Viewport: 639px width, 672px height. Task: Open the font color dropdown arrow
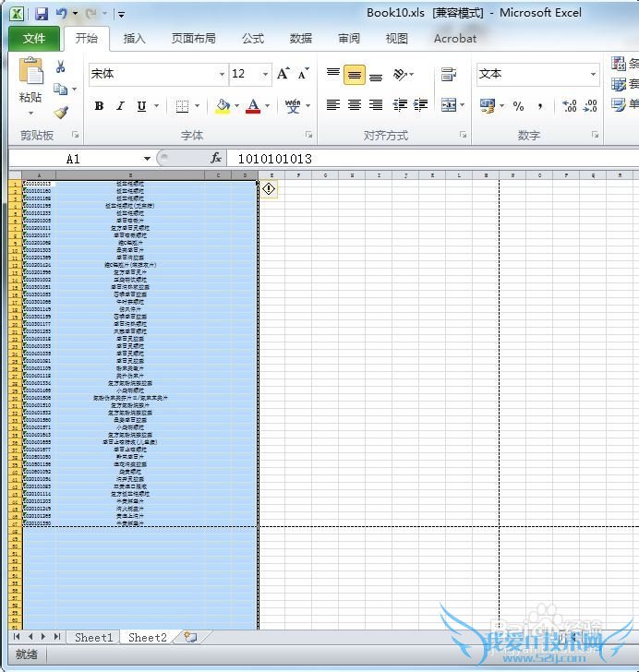267,106
